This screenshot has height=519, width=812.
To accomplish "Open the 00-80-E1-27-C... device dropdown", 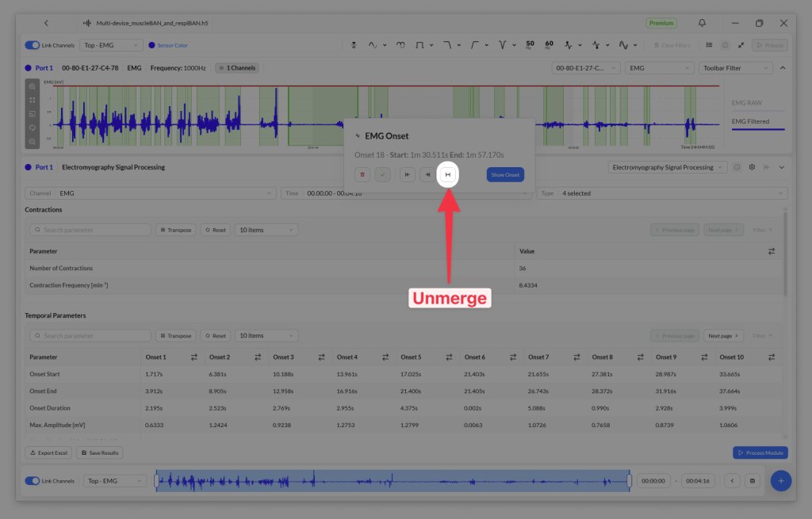I will click(586, 68).
